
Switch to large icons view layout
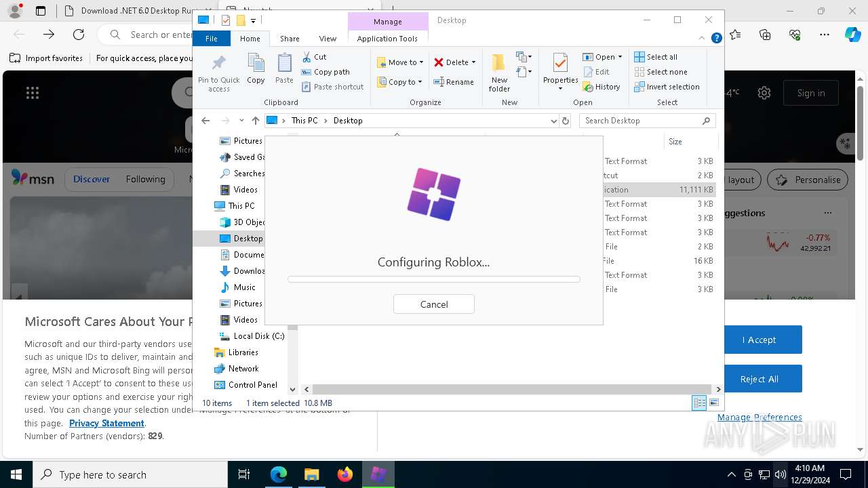point(713,403)
